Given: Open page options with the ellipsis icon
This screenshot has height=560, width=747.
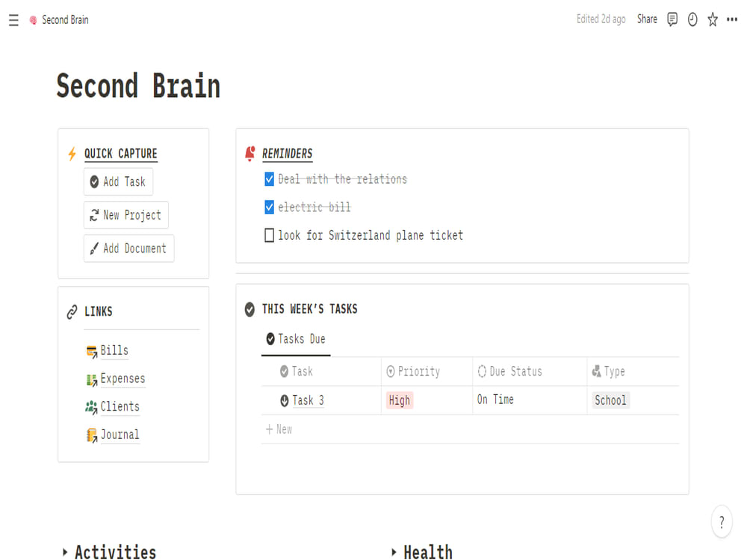Looking at the screenshot, I should coord(732,19).
